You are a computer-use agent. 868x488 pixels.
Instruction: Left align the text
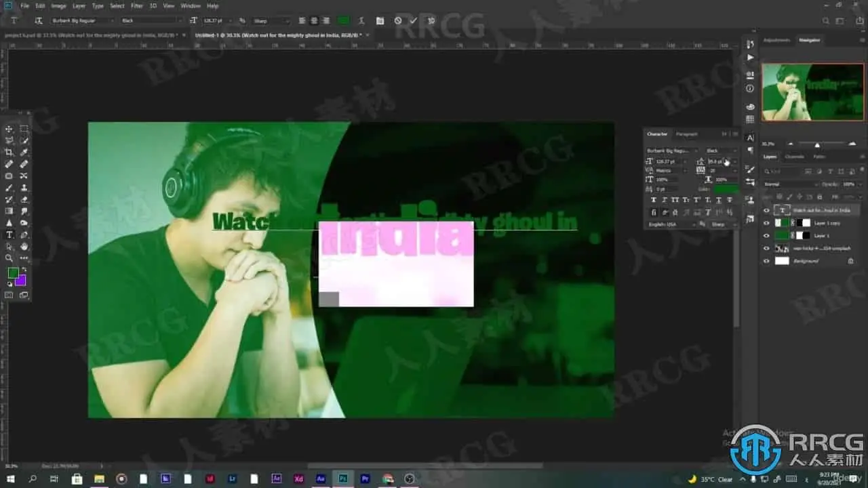coord(301,21)
